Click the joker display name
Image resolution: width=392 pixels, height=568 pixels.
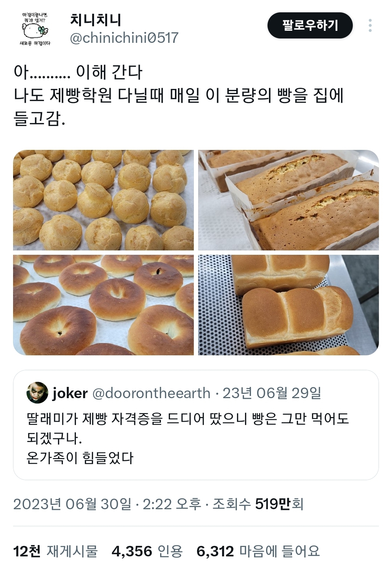coord(70,393)
